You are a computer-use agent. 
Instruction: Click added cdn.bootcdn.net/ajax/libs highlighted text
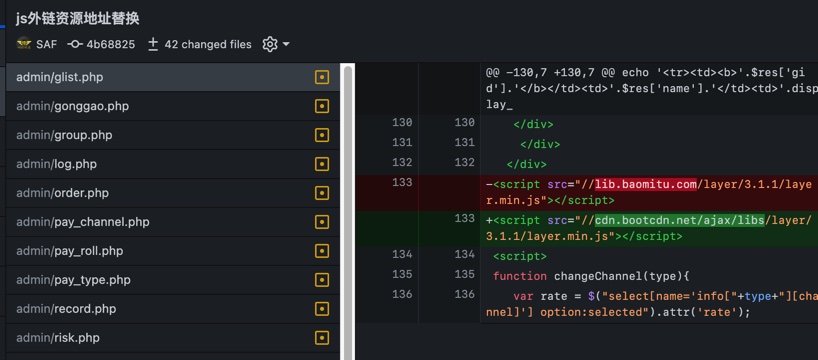pos(680,221)
